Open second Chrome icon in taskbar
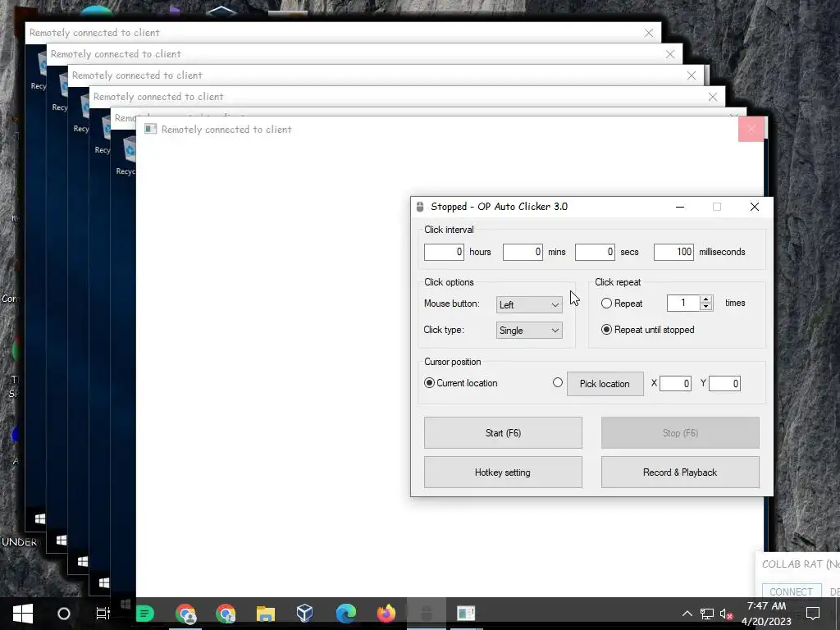Viewport: 840px width, 630px height. 226,614
